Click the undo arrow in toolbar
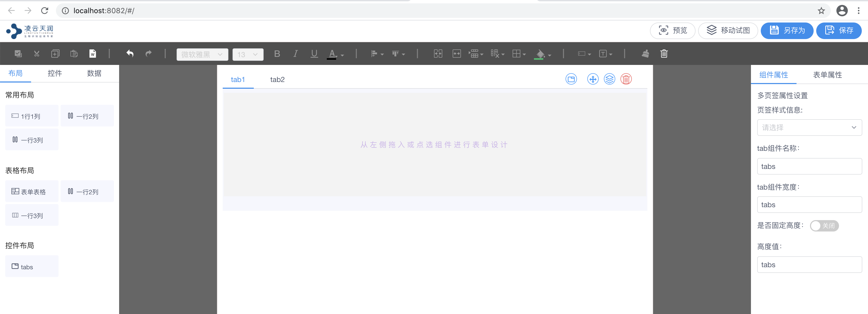 coord(130,54)
